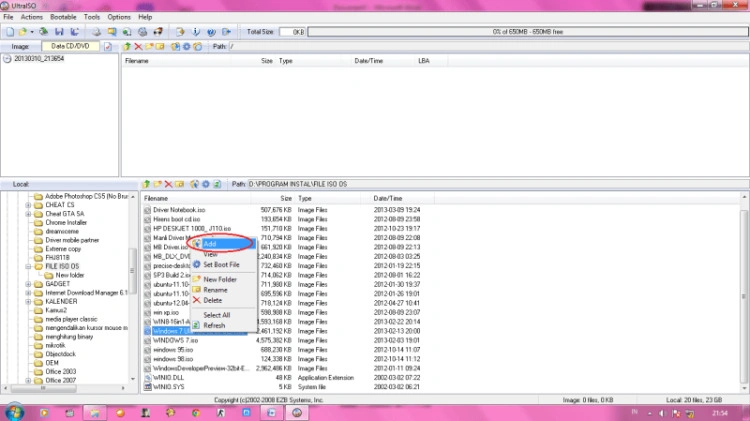Image resolution: width=750 pixels, height=421 pixels.
Task: Select the file WINIO.SYS
Action: coord(168,387)
